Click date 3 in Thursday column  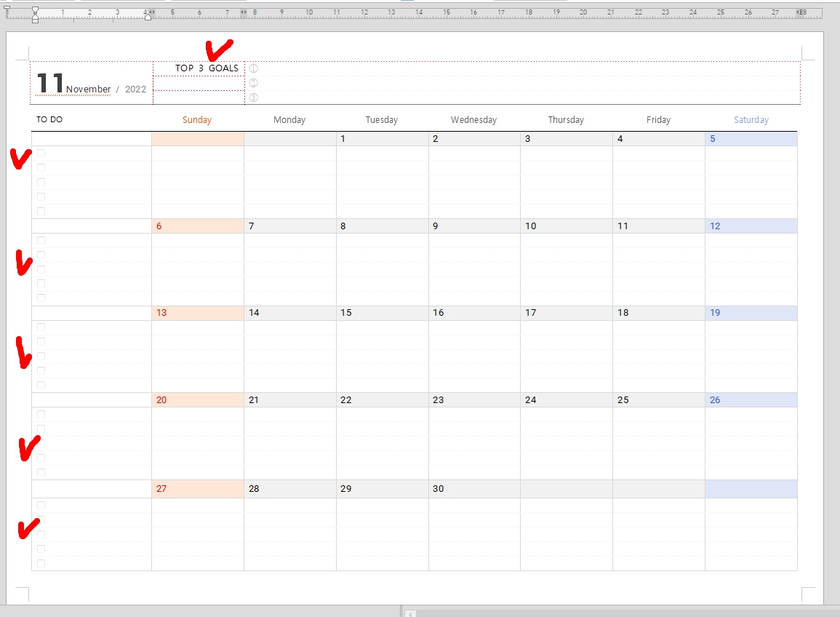(x=528, y=139)
